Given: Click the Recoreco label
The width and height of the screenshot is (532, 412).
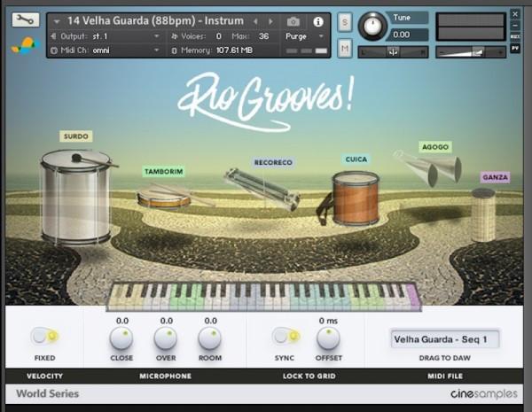Looking at the screenshot, I should (x=273, y=162).
